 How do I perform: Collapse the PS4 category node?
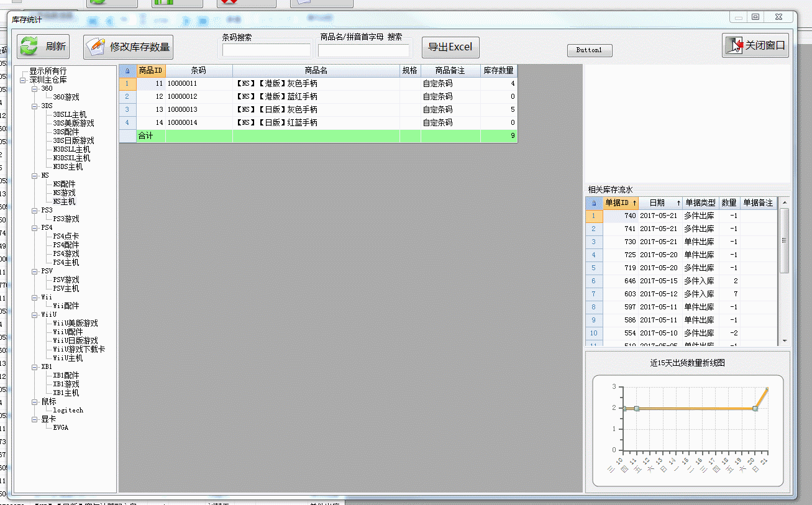(x=35, y=228)
